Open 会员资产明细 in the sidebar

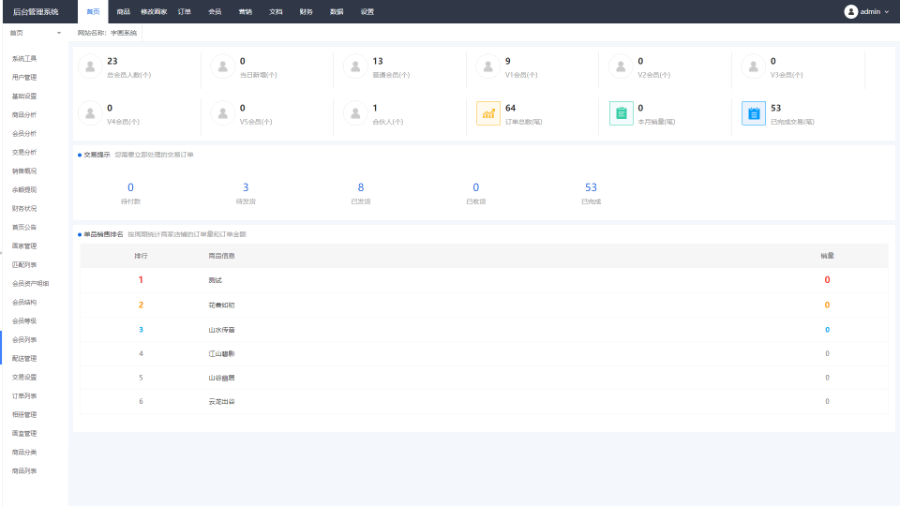(x=30, y=283)
